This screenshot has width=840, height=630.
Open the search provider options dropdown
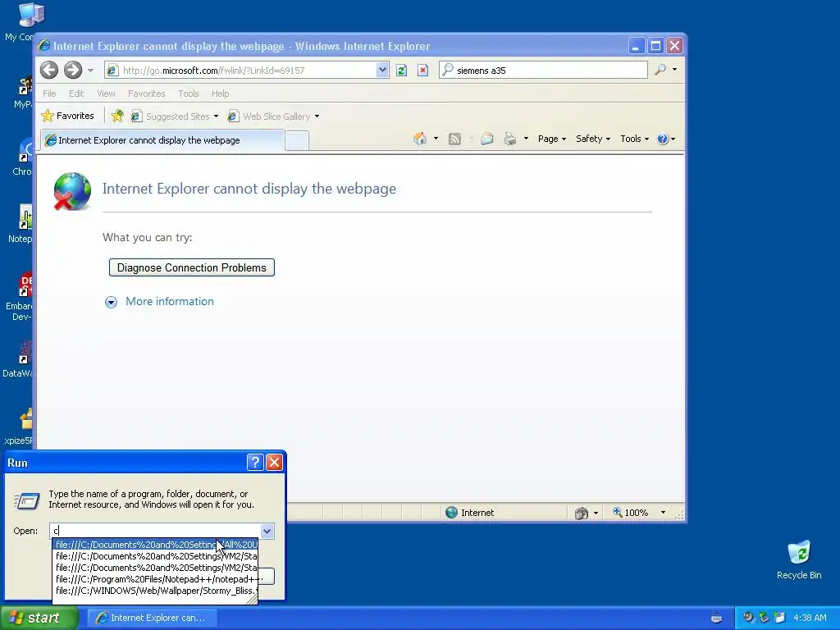(674, 70)
